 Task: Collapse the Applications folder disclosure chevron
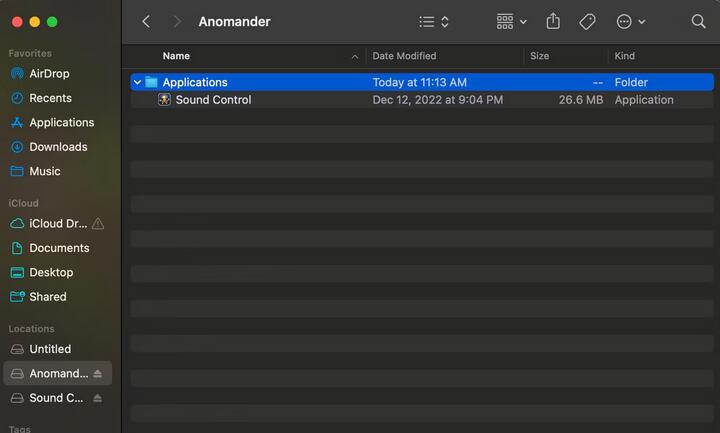[137, 82]
